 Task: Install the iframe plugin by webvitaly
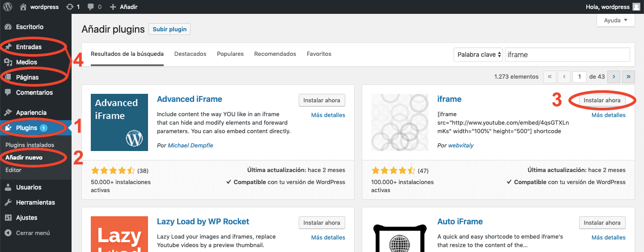[602, 101]
